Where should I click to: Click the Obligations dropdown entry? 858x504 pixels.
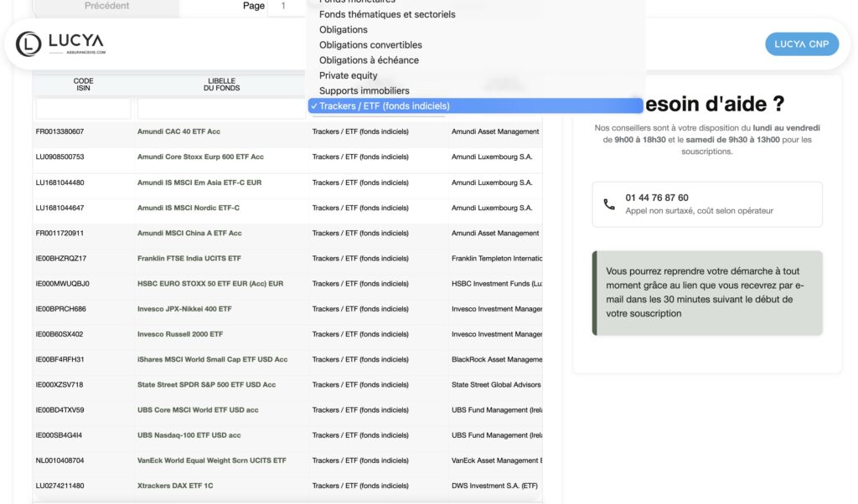343,30
